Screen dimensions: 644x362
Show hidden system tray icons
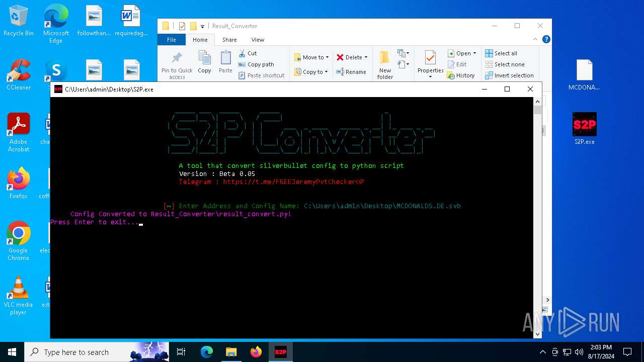(x=542, y=352)
